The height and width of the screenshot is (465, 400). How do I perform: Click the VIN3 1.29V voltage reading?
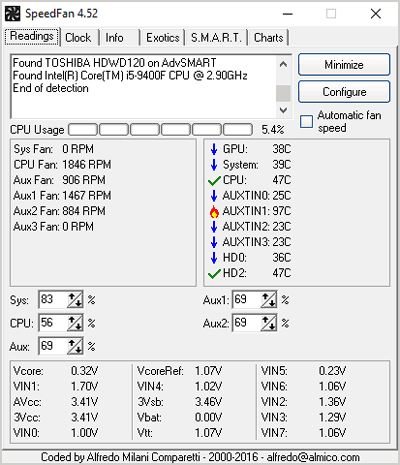click(x=304, y=417)
